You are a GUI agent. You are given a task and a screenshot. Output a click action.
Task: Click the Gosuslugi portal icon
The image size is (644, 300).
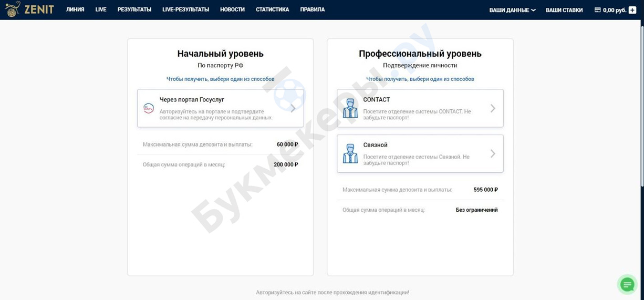[149, 108]
